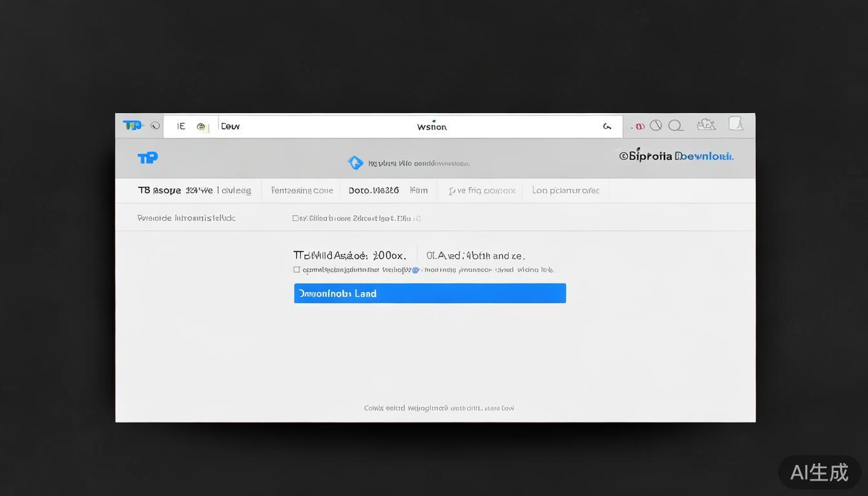Click the circular icon beside toolbar TP logo
Screen dimensions: 868x496
click(155, 126)
